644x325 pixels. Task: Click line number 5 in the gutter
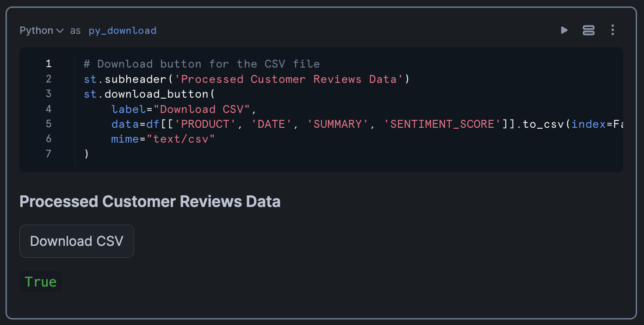[49, 124]
